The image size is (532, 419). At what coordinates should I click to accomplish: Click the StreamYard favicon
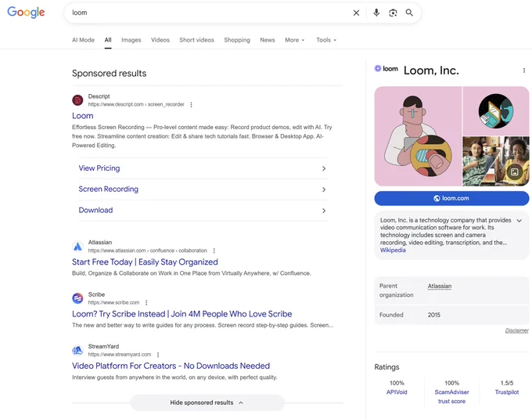click(x=77, y=350)
